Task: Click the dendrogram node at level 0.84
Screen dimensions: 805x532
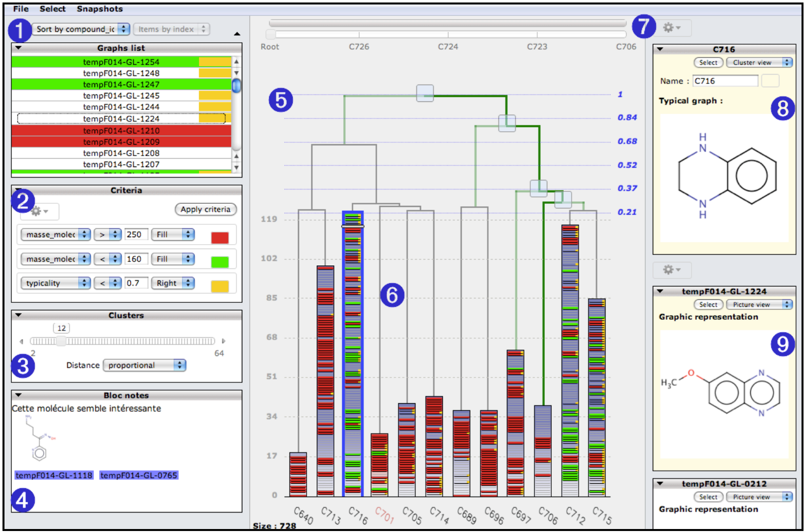Action: pyautogui.click(x=506, y=123)
